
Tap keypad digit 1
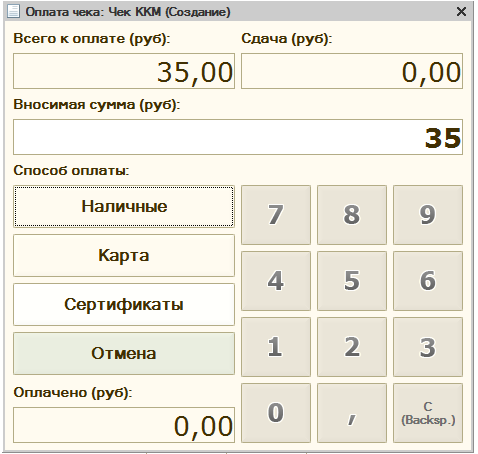[x=276, y=347]
